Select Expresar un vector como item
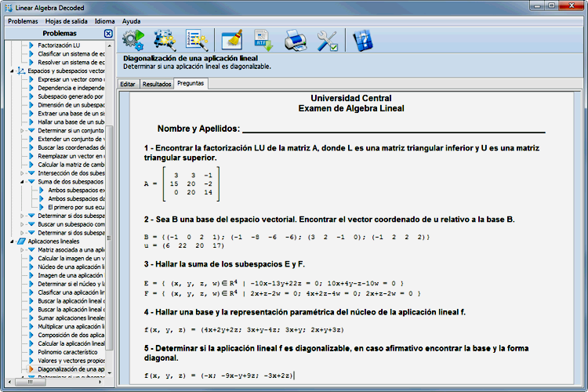 pyautogui.click(x=71, y=79)
